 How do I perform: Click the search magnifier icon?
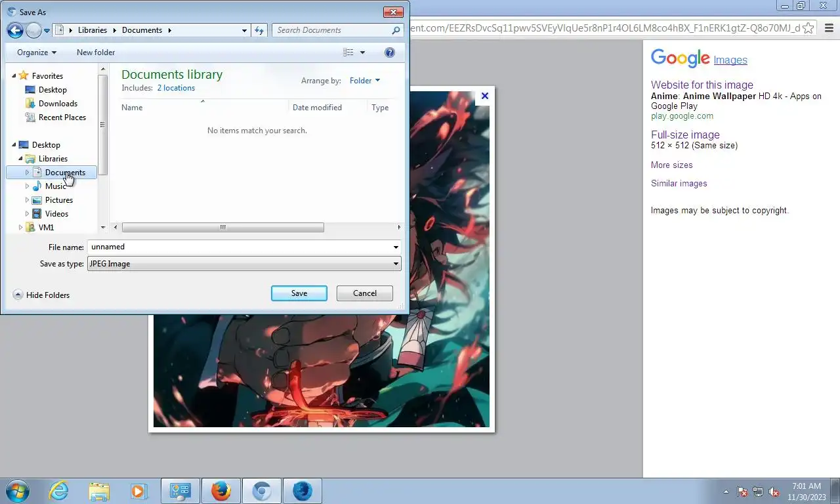[396, 30]
